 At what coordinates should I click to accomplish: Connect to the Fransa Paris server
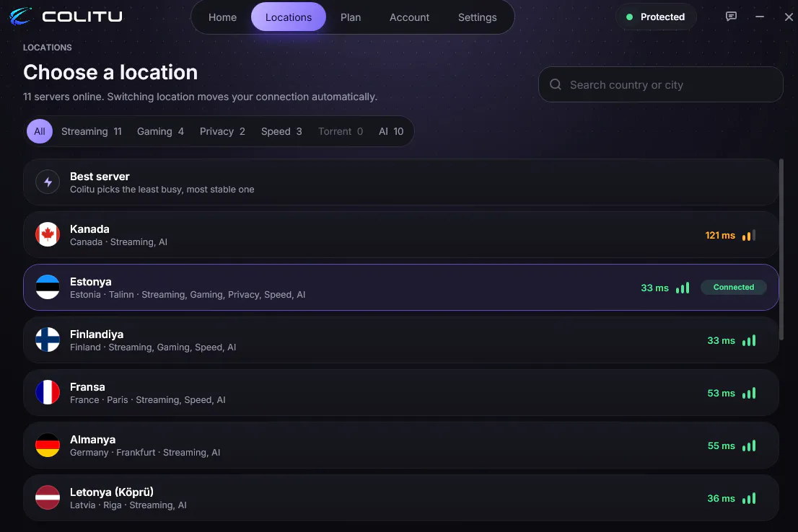(x=401, y=393)
